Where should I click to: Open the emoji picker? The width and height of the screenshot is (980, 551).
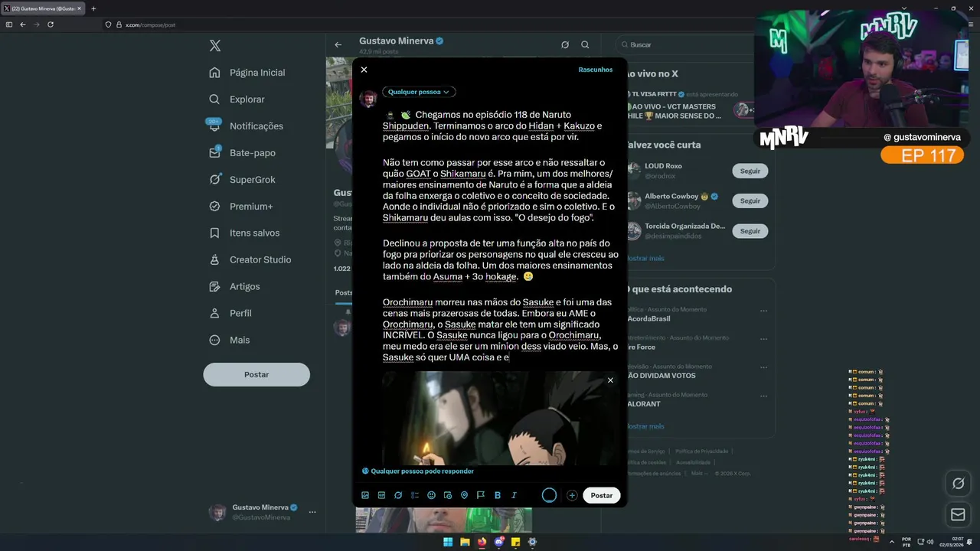click(x=431, y=495)
